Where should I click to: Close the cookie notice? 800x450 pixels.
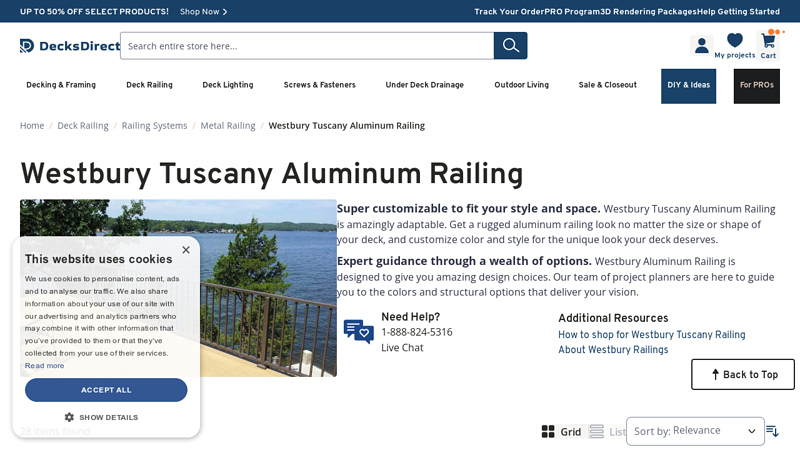tap(186, 249)
